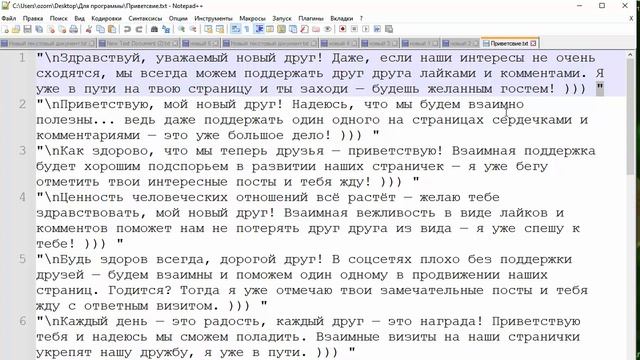Zoom out using the toolbar magnifier
This screenshot has width=640, height=360.
(x=193, y=29)
